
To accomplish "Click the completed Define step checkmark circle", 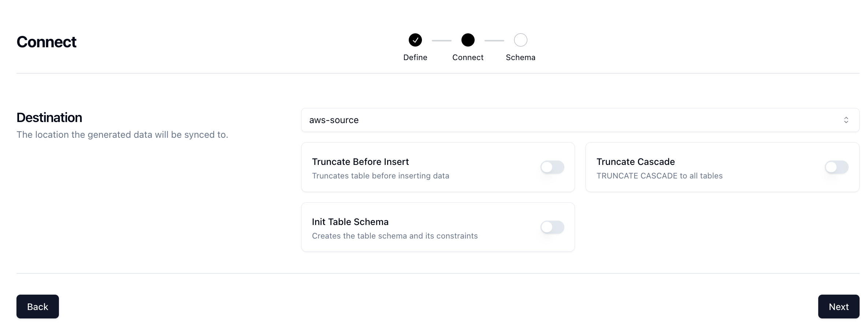I will [415, 40].
